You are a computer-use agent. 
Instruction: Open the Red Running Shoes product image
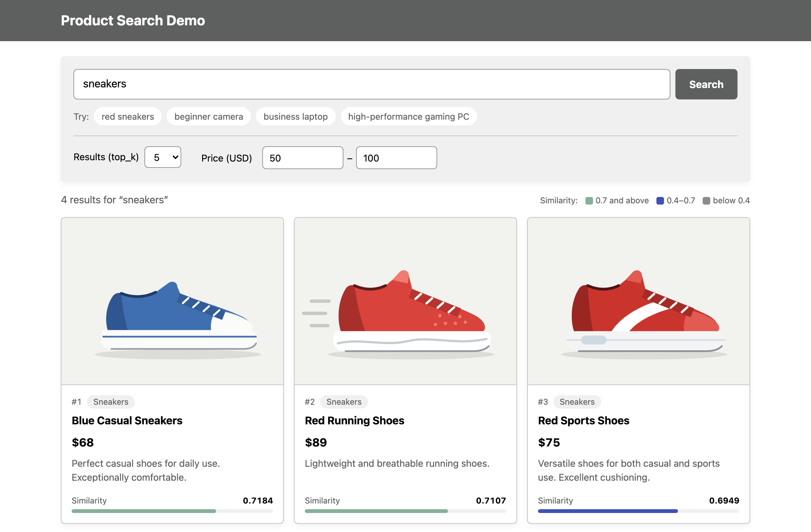[x=405, y=301]
